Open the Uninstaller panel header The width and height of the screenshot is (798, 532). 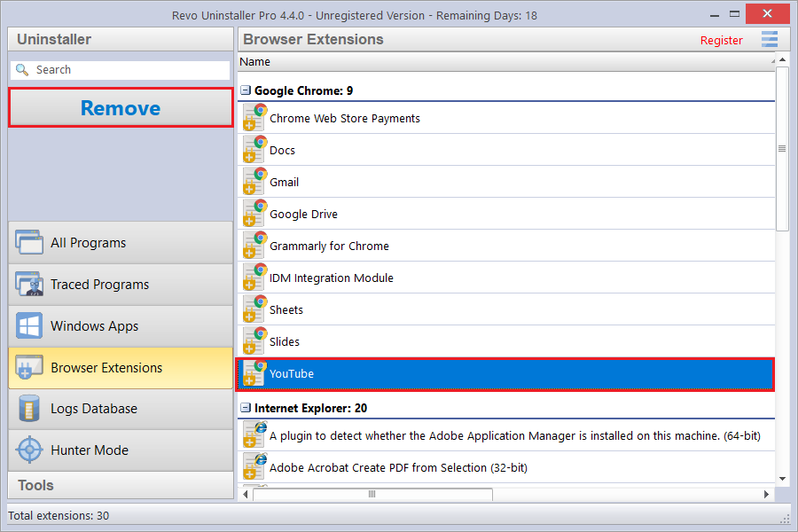coord(121,39)
